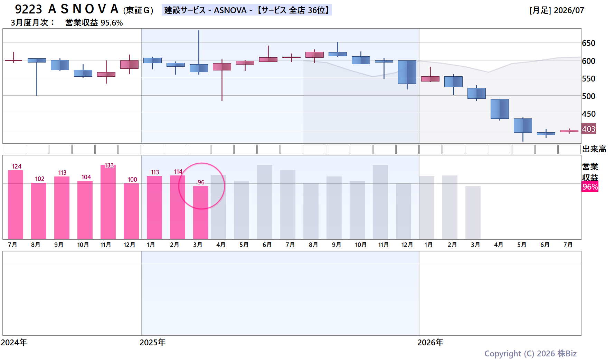This screenshot has width=615, height=364.
Task: Click the gray June 2025 revenue bar
Action: point(265,202)
